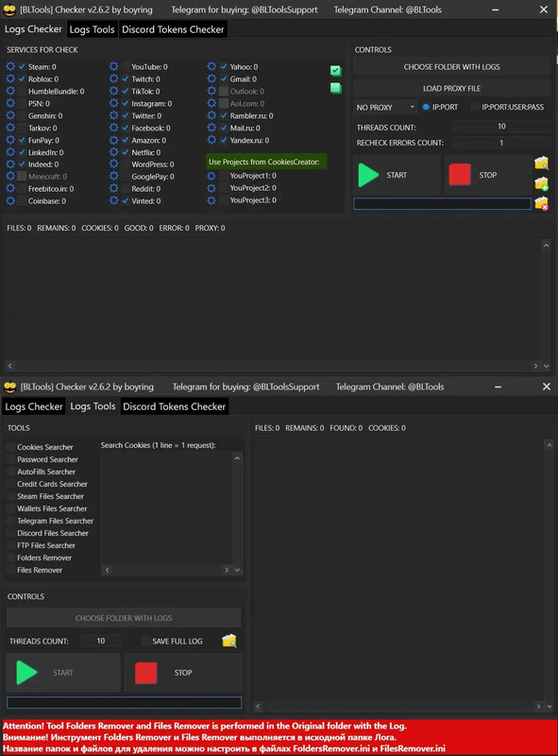Open Discord Tokens Checker tab in bottom window
Screen dimensions: 558x756
coord(174,406)
